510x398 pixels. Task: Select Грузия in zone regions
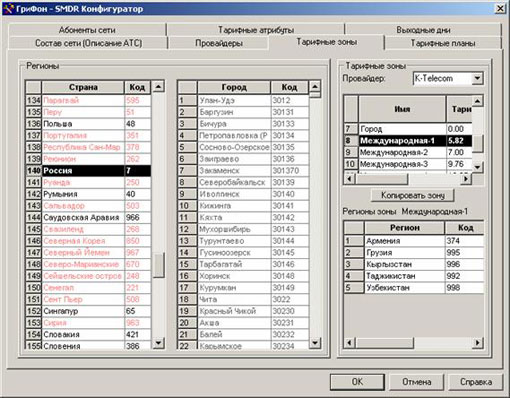coord(414,252)
